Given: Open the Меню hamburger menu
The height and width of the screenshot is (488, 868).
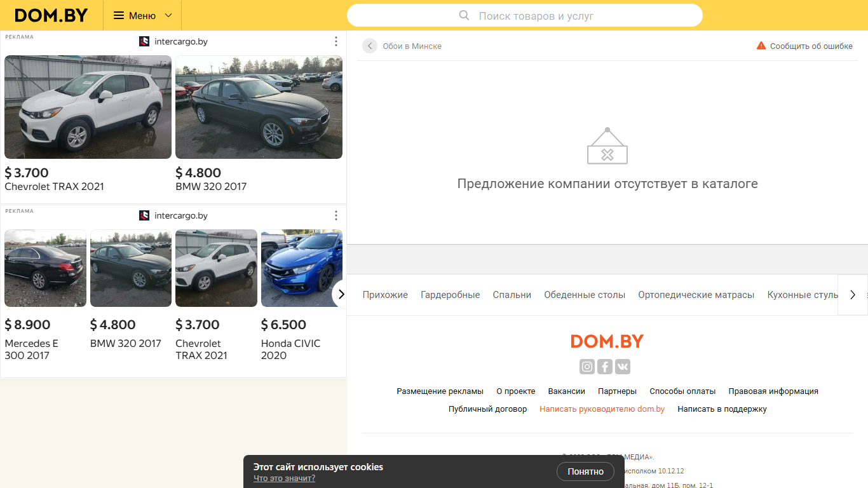Looking at the screenshot, I should [x=142, y=15].
